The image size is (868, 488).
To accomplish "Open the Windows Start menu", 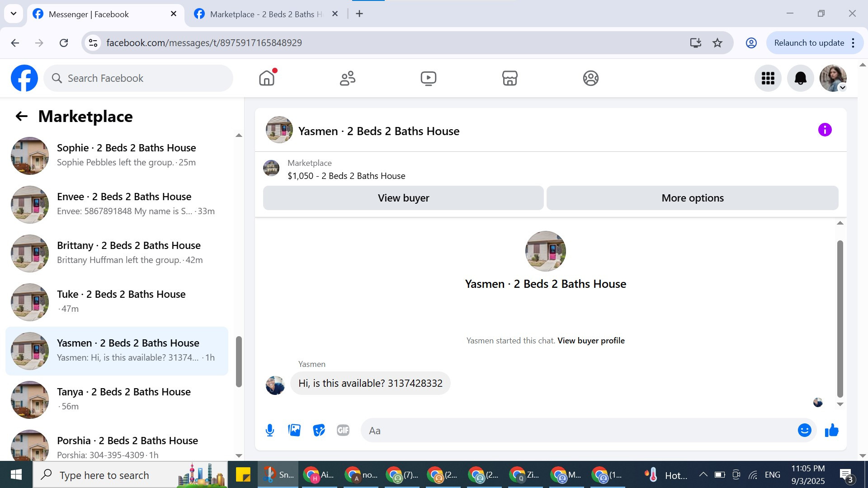I will (16, 475).
